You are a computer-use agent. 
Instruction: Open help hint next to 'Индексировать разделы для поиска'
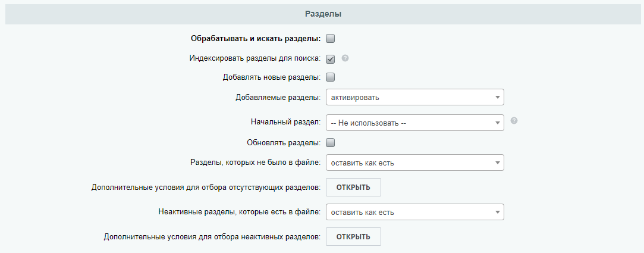345,58
